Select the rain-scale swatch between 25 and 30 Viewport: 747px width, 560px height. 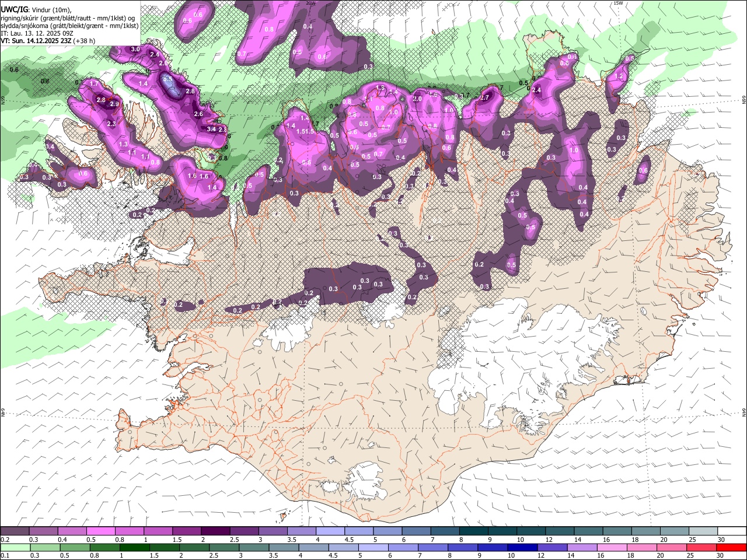[x=701, y=547]
